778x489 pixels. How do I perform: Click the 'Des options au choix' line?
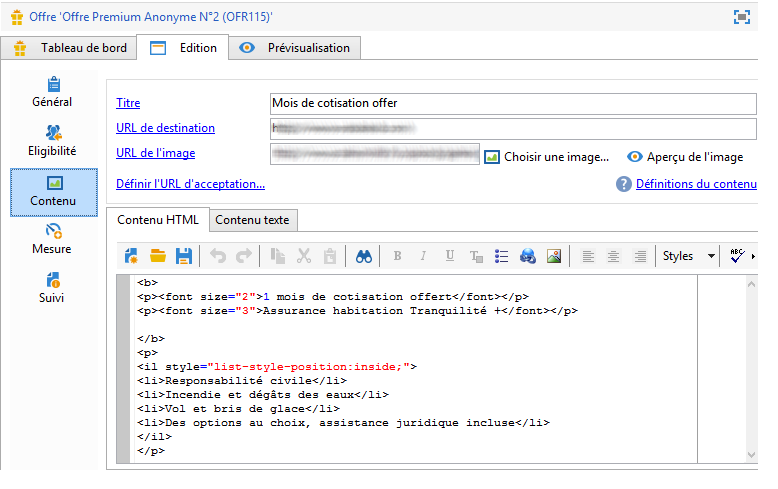pyautogui.click(x=343, y=423)
